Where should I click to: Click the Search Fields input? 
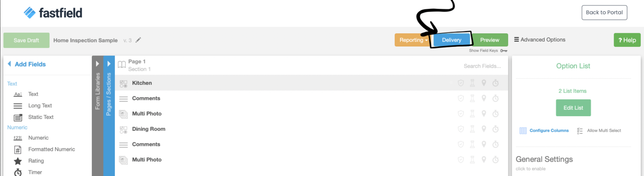[x=482, y=66]
